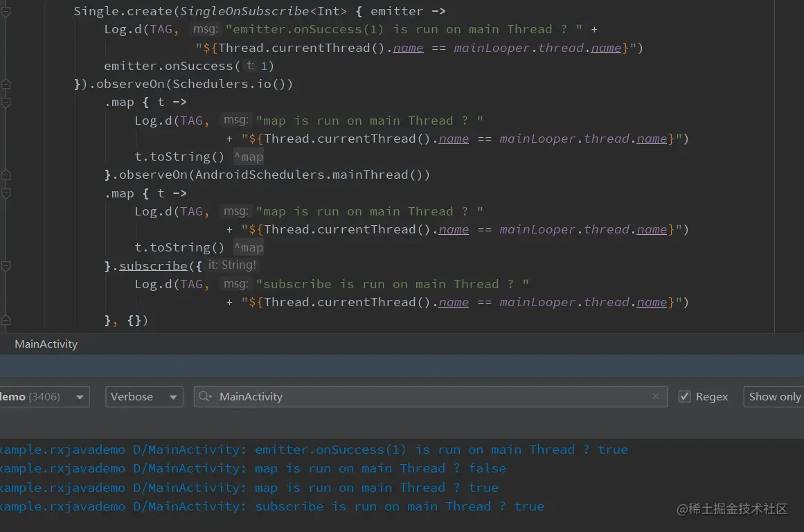
Task: Click the log line 'emitter.onSuccess(1) is run on main Thread ? true'
Action: [x=314, y=450]
